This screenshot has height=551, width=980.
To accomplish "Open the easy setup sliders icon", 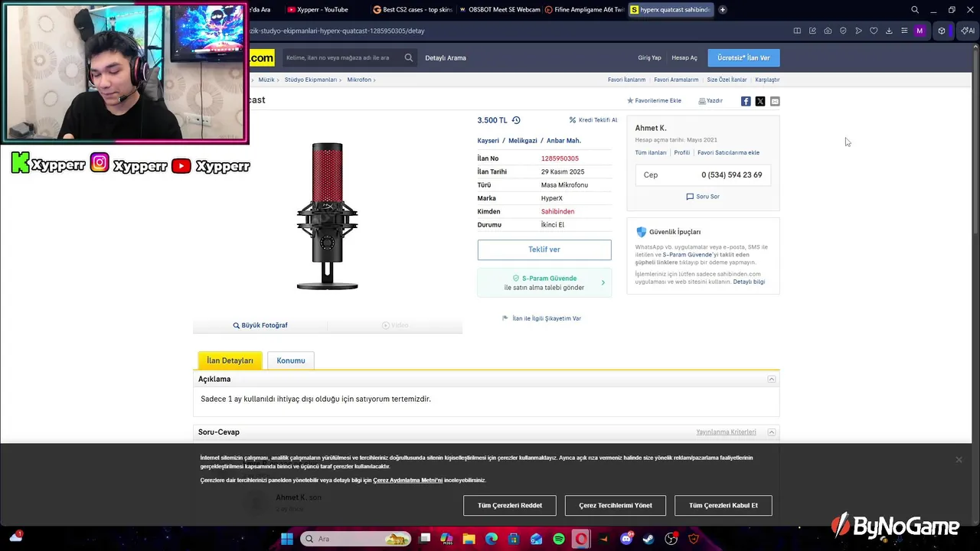I will pyautogui.click(x=904, y=31).
